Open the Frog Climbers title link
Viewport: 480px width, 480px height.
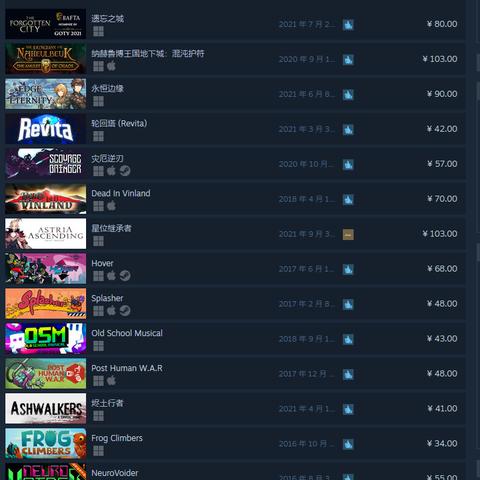pyautogui.click(x=117, y=438)
